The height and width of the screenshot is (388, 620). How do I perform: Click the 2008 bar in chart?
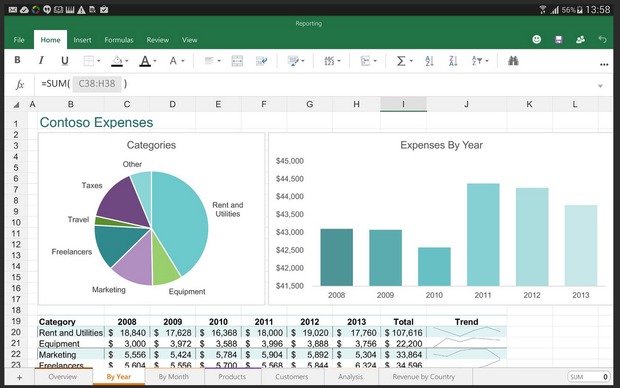pos(336,257)
